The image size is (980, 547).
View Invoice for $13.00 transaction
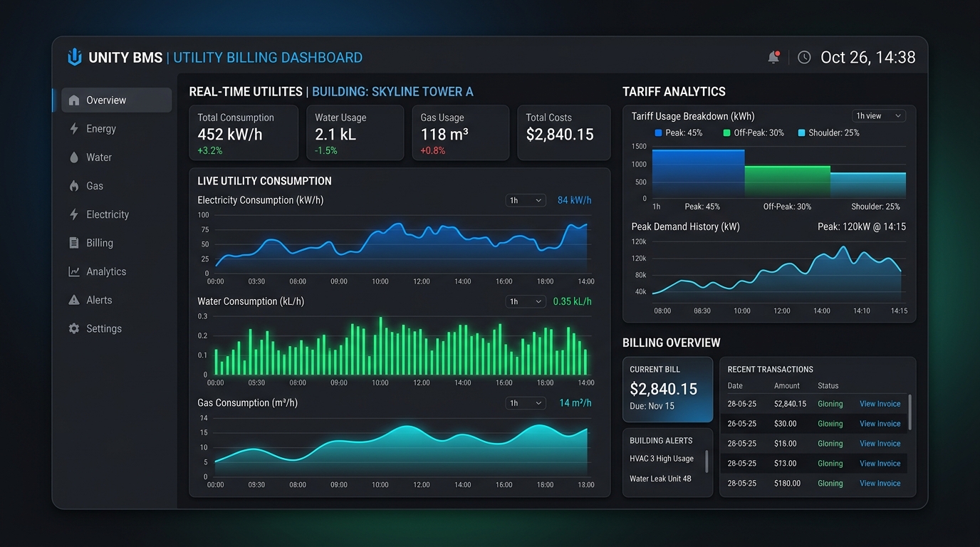click(880, 464)
